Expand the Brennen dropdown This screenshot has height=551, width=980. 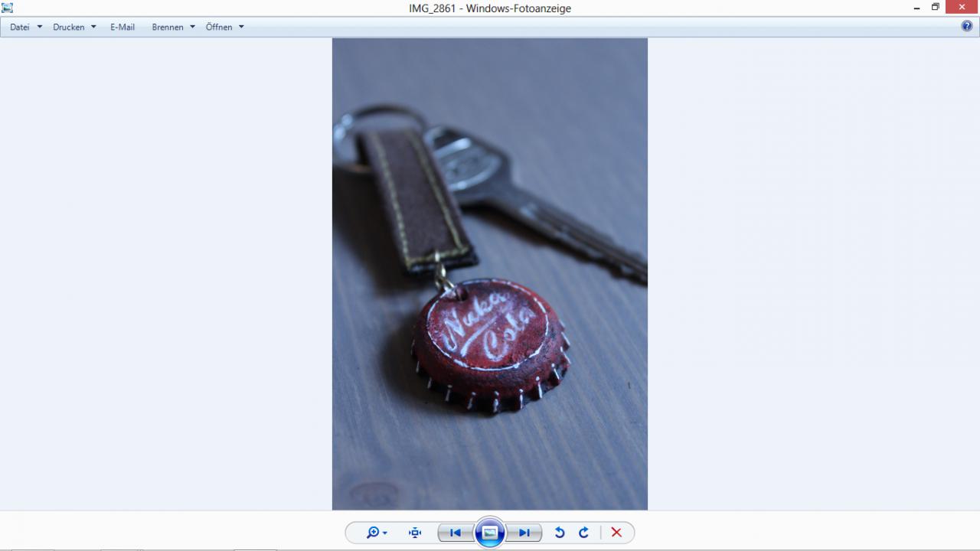173,27
